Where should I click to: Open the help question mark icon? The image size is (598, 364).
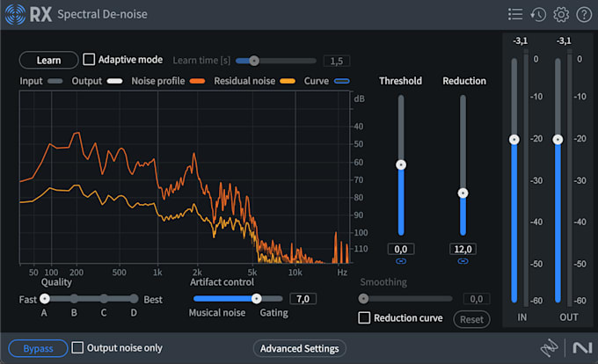pyautogui.click(x=584, y=14)
